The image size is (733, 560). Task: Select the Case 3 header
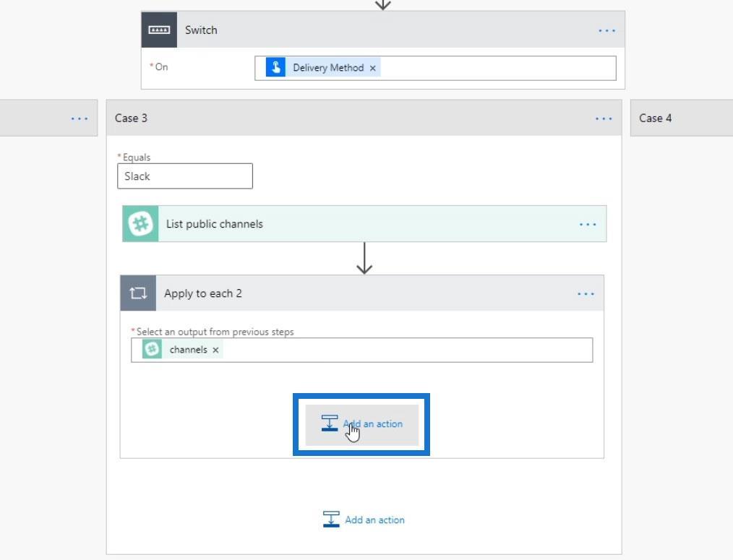tap(364, 119)
